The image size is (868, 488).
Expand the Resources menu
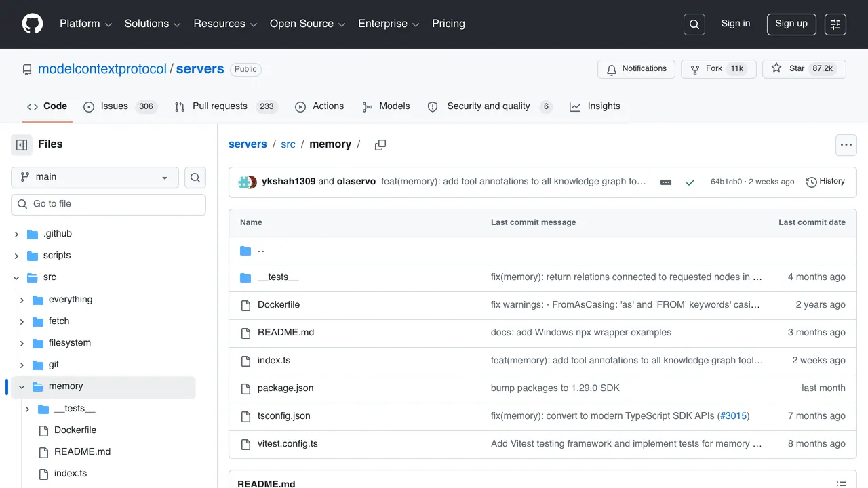click(225, 24)
